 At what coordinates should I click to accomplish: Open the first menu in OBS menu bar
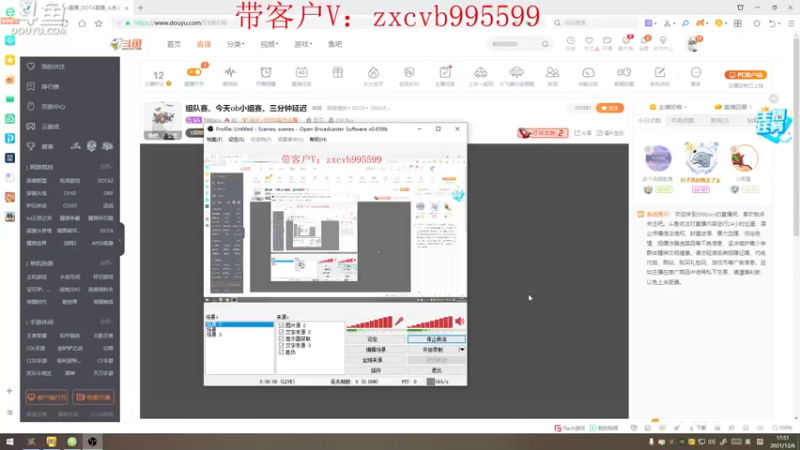[215, 139]
